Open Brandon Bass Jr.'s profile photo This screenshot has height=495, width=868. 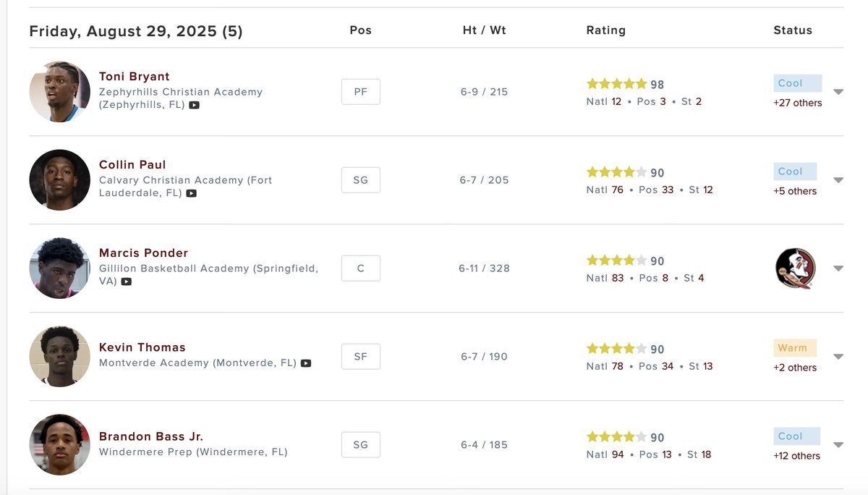click(60, 445)
